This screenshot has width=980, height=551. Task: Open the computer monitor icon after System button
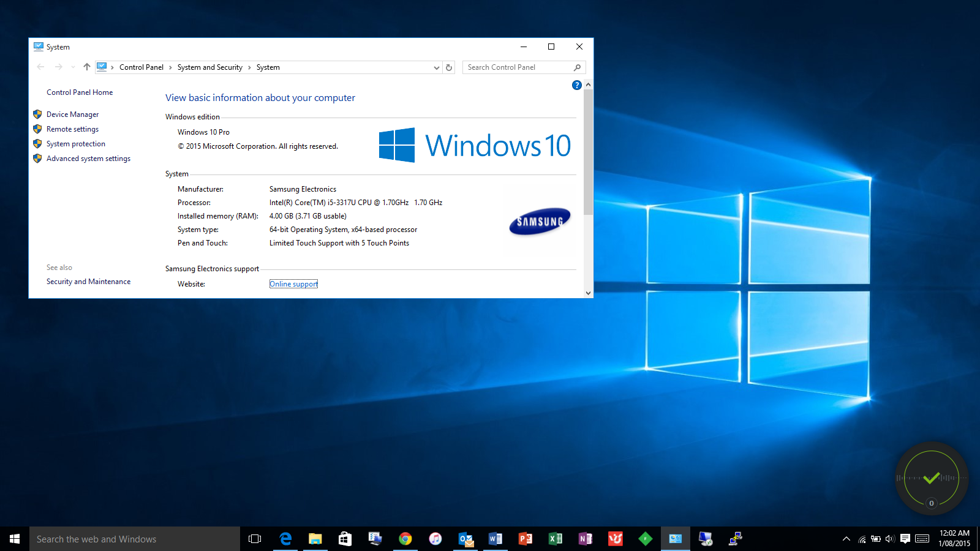pyautogui.click(x=705, y=539)
